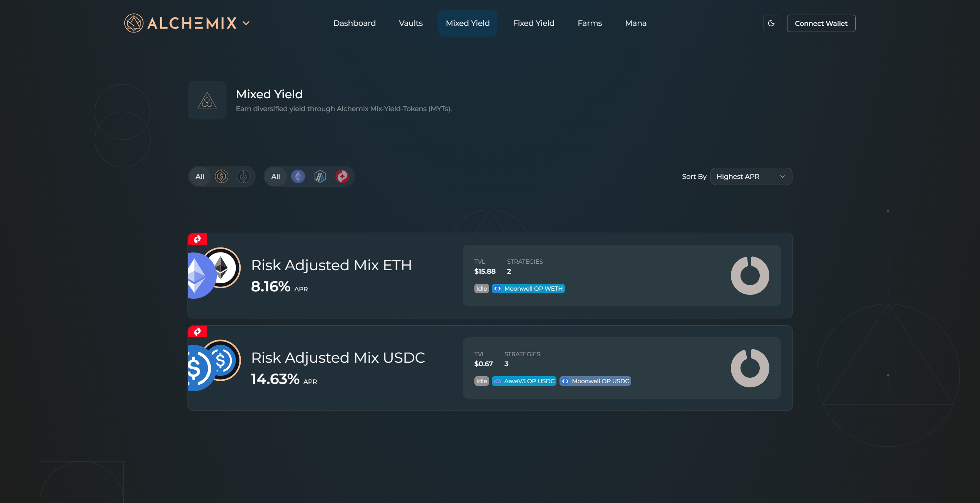Go to the Dashboard tab
Screen dimensions: 980x503
[354, 23]
